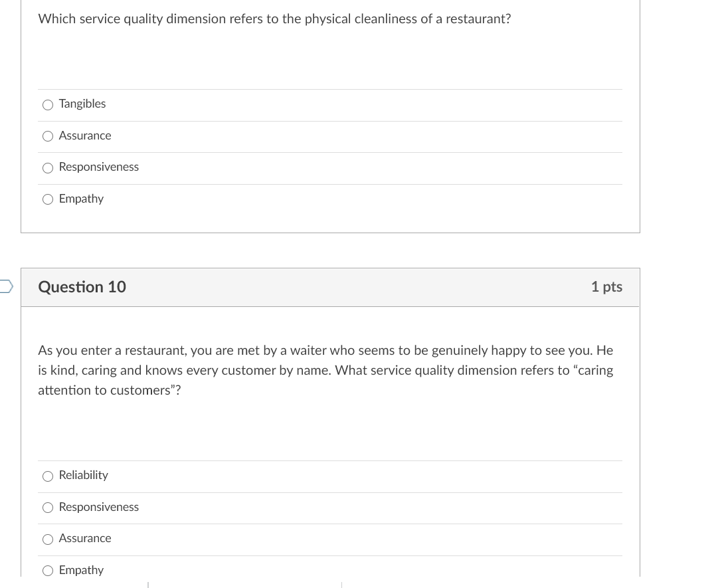Click the 1 pts label
This screenshot has width=724, height=588.
pos(606,287)
